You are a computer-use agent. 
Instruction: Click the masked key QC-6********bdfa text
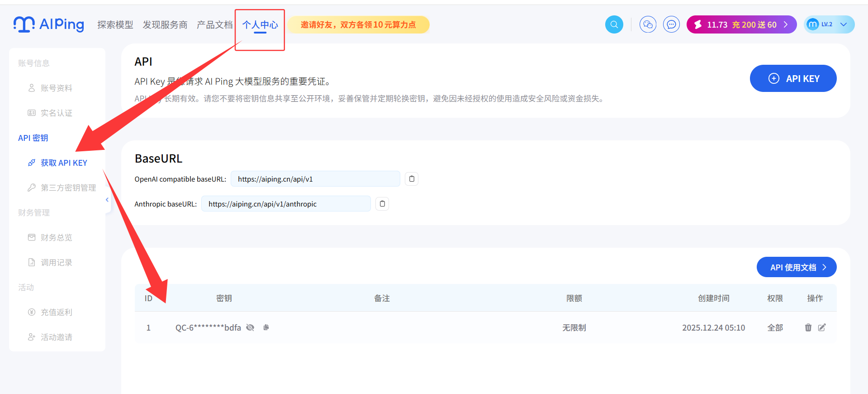point(208,327)
